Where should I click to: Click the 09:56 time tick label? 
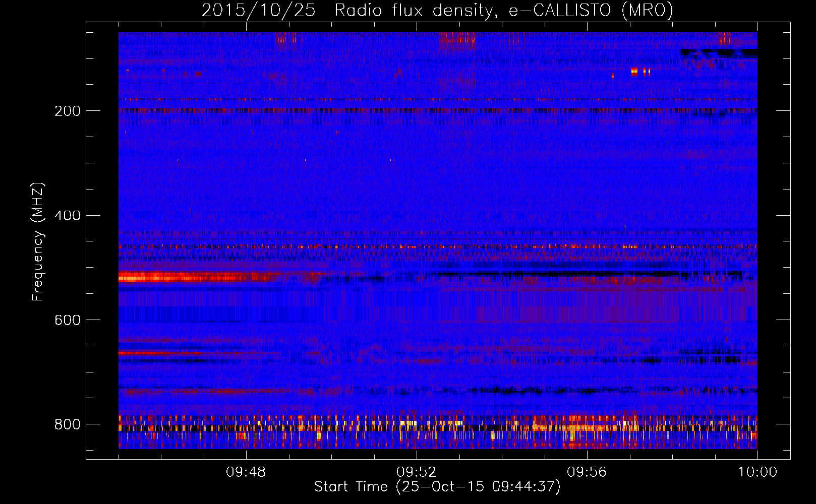coord(587,472)
